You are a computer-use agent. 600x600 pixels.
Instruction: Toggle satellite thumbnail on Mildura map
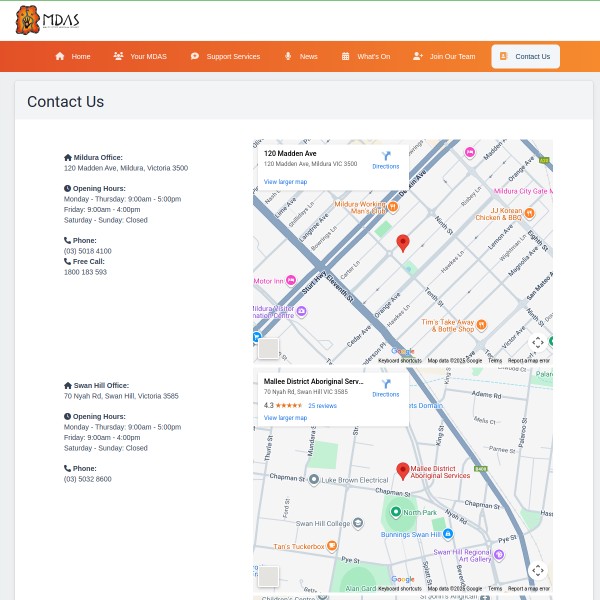(x=268, y=348)
